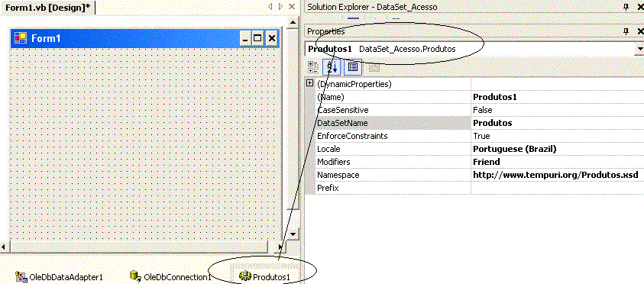Toggle Alphabetic sort of properties

[332, 67]
